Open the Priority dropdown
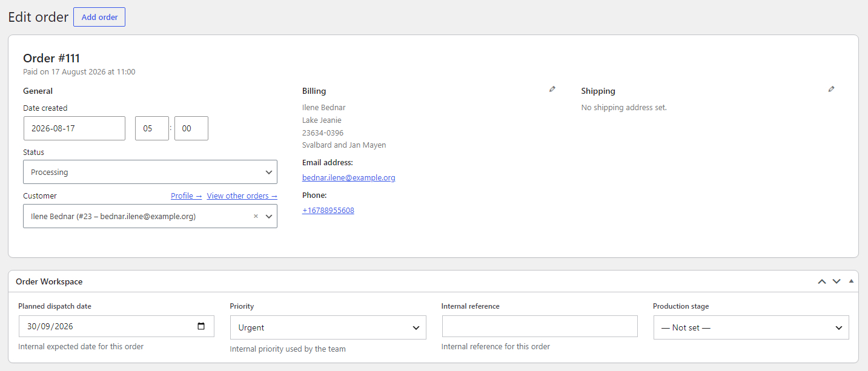 (x=328, y=327)
